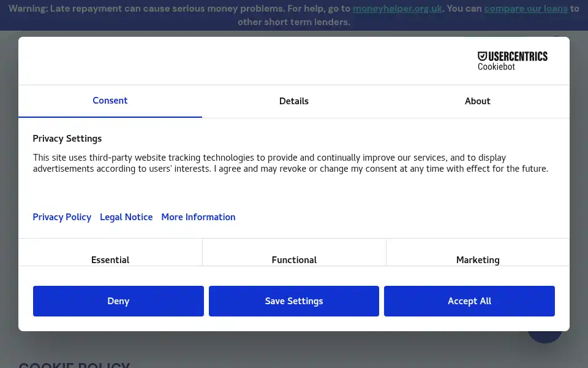Image resolution: width=588 pixels, height=368 pixels.
Task: Click the Usercentrics Cookiebot logo
Action: (512, 61)
